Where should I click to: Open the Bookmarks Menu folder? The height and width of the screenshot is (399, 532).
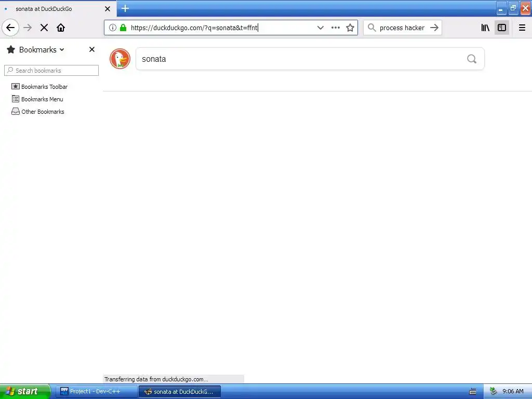pyautogui.click(x=37, y=99)
